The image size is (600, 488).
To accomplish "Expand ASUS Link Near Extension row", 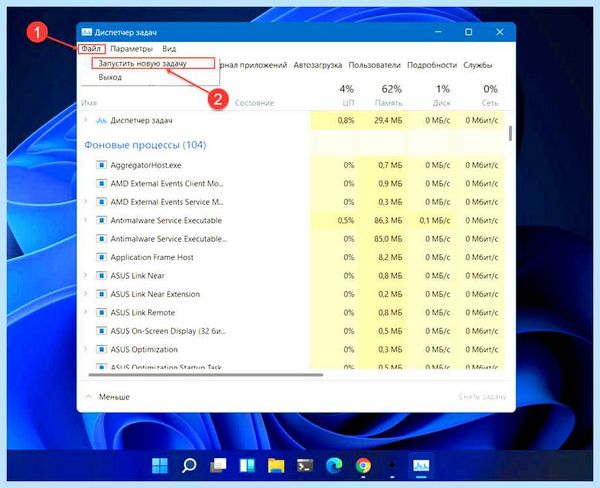I will 86,294.
